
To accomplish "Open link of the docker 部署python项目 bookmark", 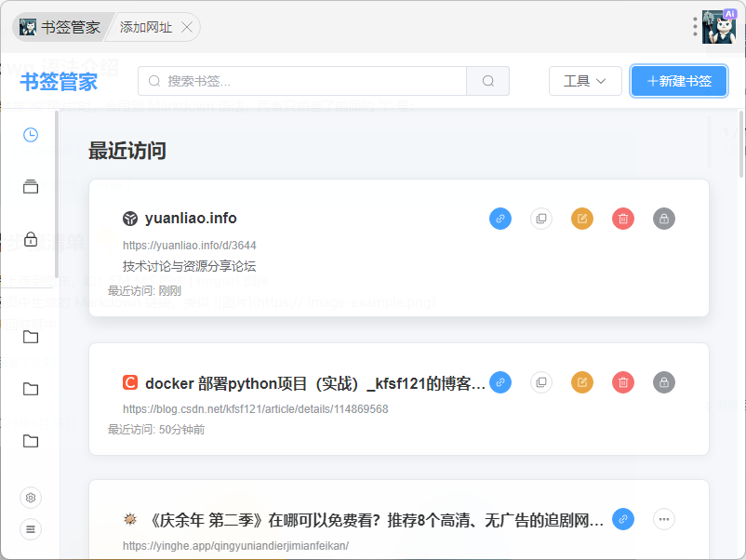I will (x=500, y=382).
